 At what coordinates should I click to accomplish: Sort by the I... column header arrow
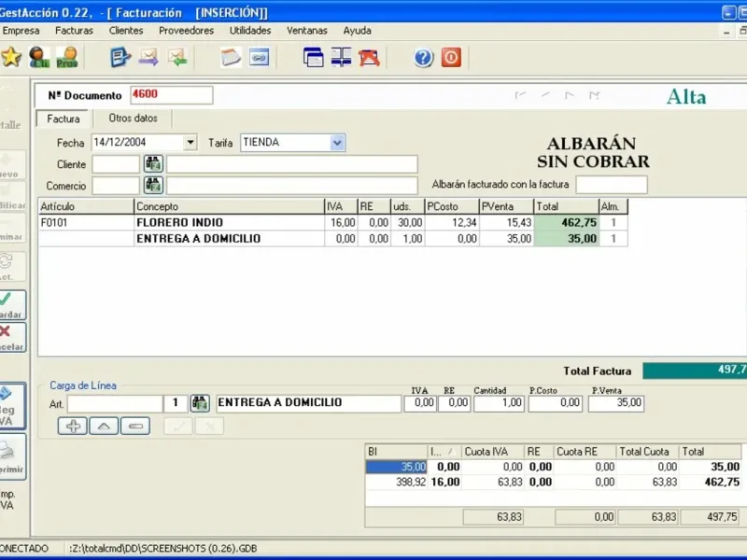(x=450, y=452)
